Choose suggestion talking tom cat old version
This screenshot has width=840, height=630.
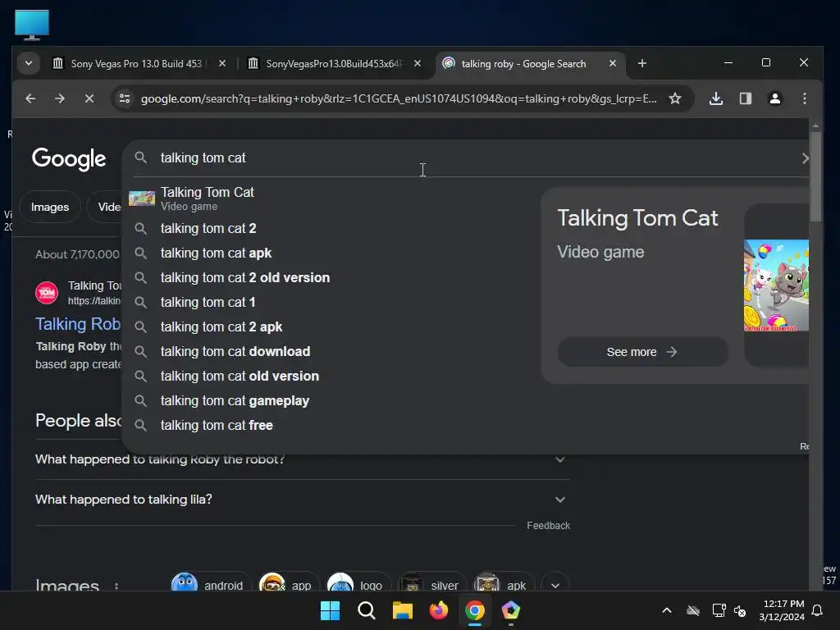(240, 376)
